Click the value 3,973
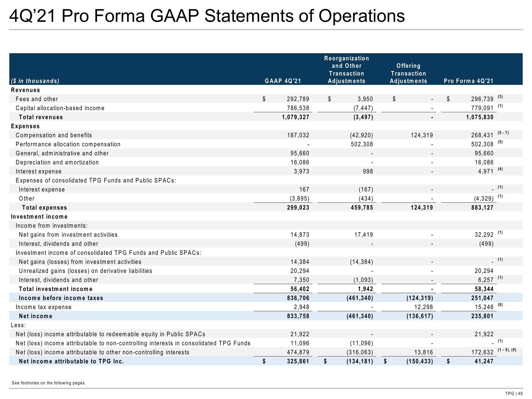 [x=301, y=171]
